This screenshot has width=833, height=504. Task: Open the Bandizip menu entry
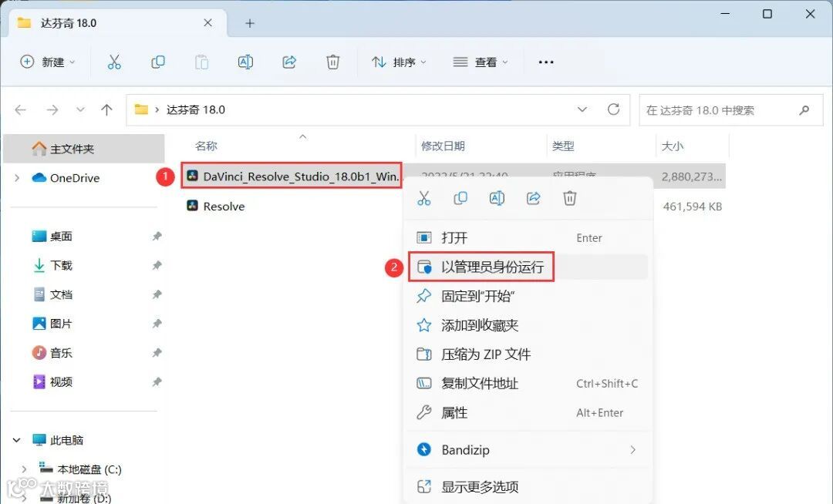pyautogui.click(x=528, y=450)
